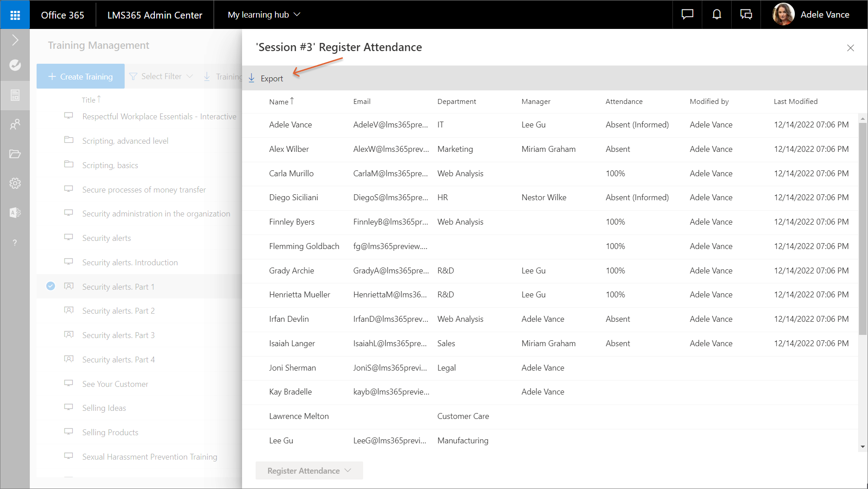Sort attendance list by Name column
The height and width of the screenshot is (489, 868).
click(x=279, y=102)
